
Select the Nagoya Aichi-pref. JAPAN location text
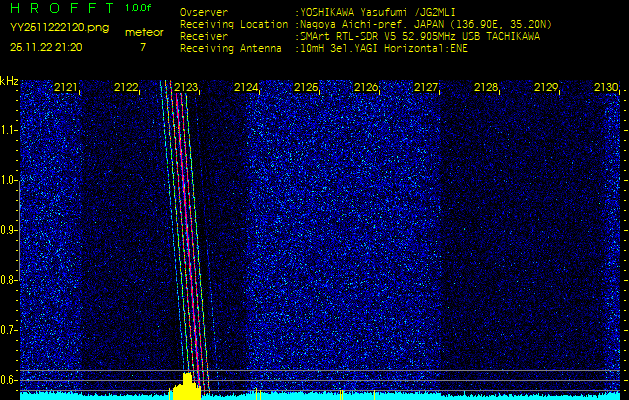[x=424, y=24]
